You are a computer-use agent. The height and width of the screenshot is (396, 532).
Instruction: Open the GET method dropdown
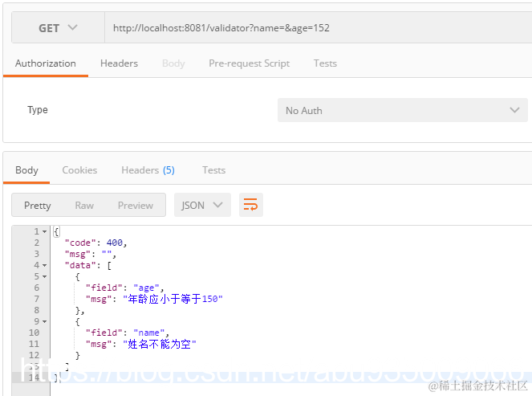(58, 27)
